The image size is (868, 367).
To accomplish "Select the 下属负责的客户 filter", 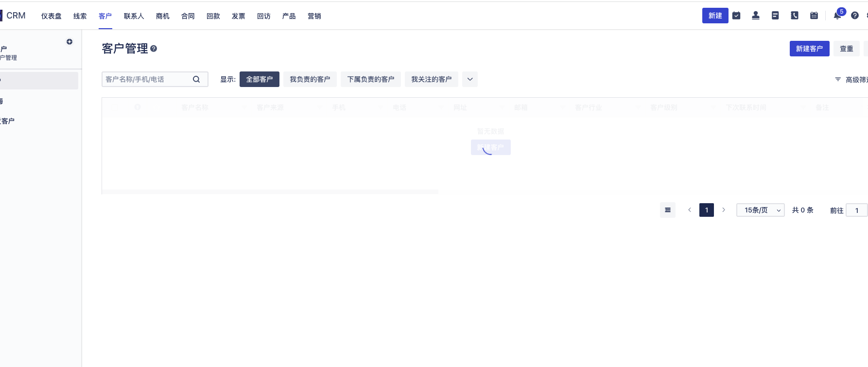I will [371, 79].
